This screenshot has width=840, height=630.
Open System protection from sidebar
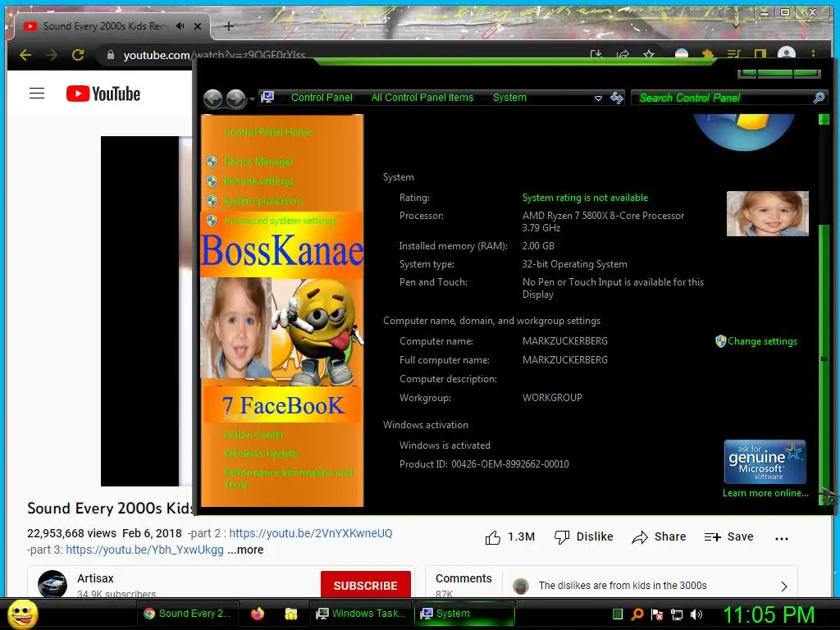(x=263, y=201)
